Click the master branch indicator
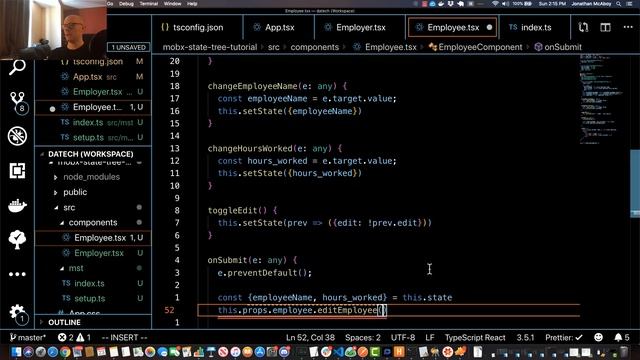Viewport: 640px width, 360px height. click(x=28, y=338)
